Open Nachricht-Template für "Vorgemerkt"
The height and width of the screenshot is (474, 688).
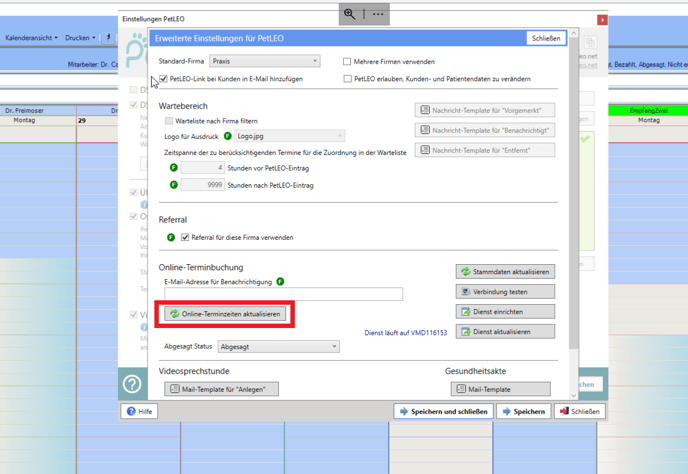pyautogui.click(x=485, y=110)
